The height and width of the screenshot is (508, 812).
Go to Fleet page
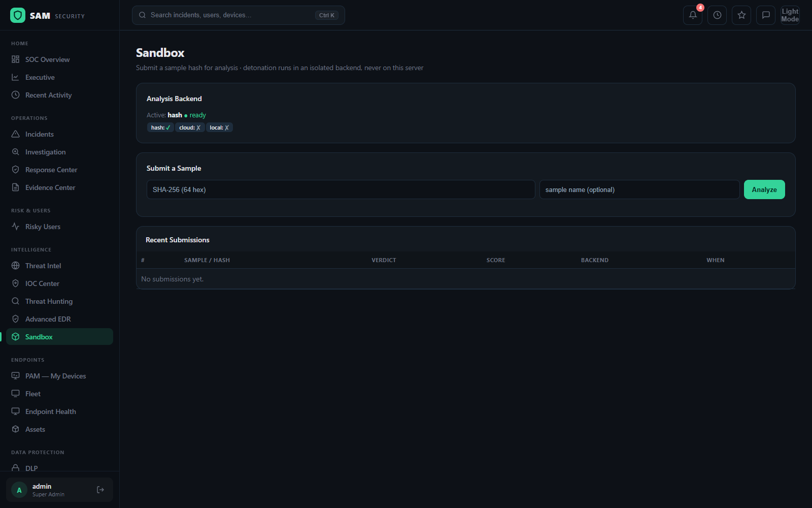pos(59,394)
